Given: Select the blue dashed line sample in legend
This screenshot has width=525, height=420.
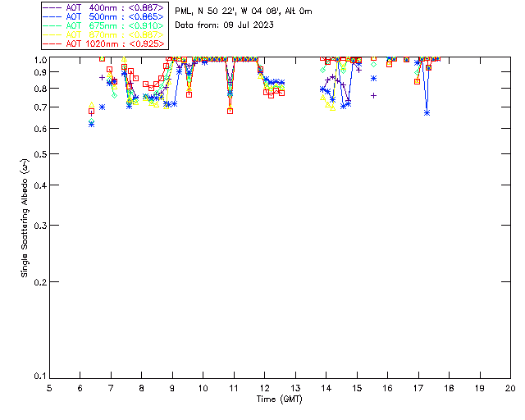Looking at the screenshot, I should coord(52,16).
